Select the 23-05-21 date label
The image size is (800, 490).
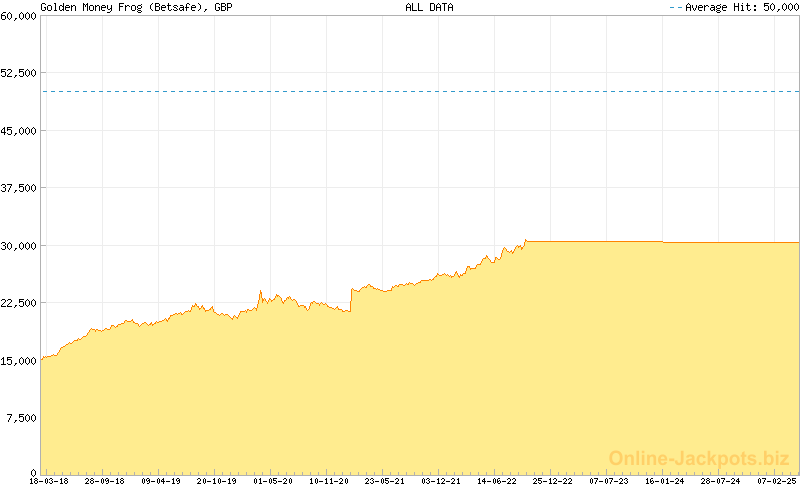coord(385,481)
